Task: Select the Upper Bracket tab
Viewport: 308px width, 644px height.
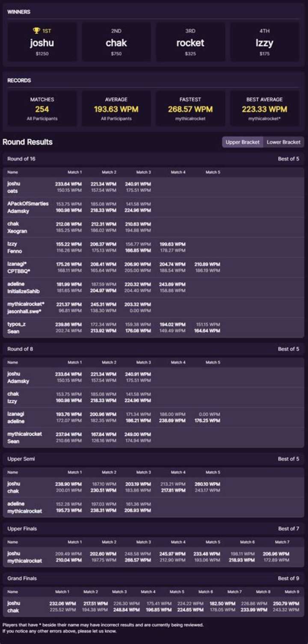Action: 242,142
